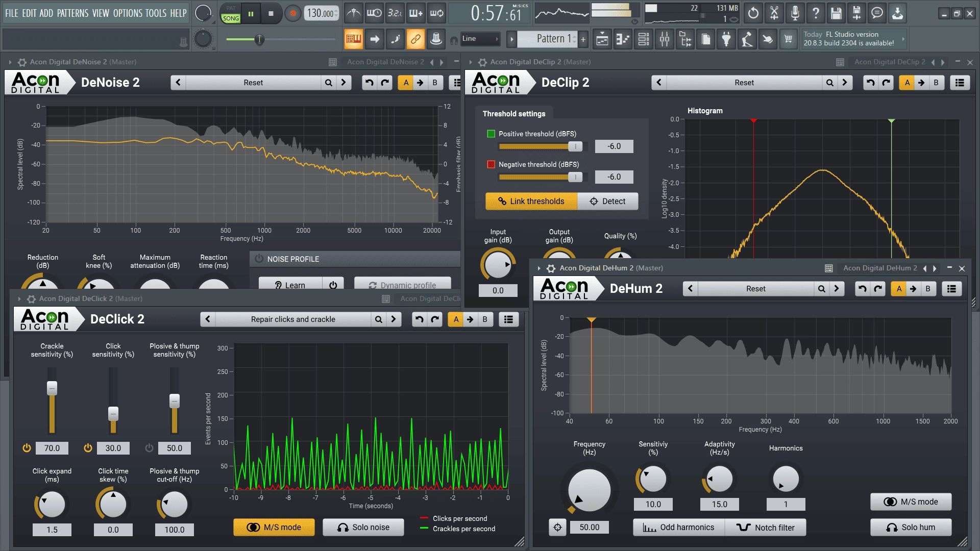This screenshot has height=551, width=980.
Task: Click DeClip 2 input gain value field
Action: 498,290
